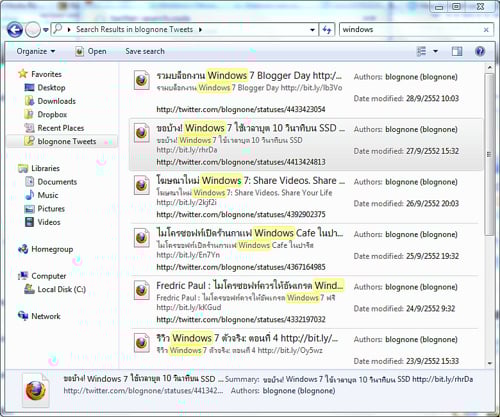The width and height of the screenshot is (500, 417).
Task: Click the Forward navigation button
Action: pyautogui.click(x=33, y=30)
